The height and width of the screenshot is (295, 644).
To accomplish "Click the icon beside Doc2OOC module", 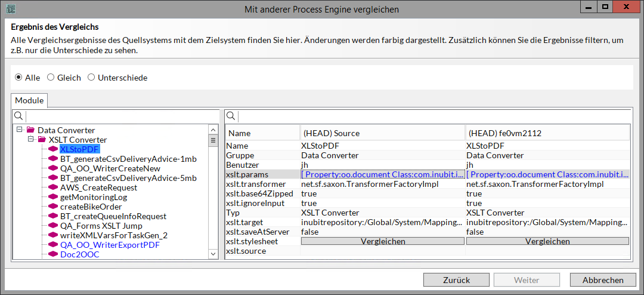I will pyautogui.click(x=52, y=254).
